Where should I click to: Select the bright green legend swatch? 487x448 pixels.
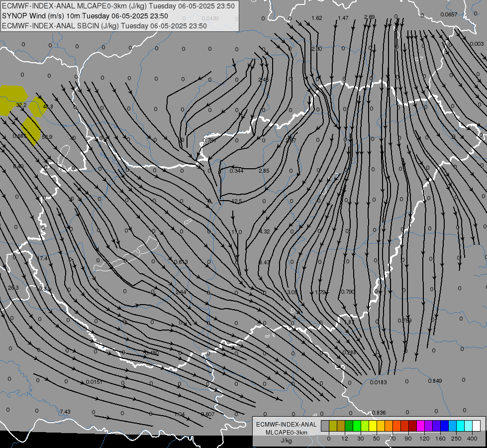pyautogui.click(x=357, y=426)
